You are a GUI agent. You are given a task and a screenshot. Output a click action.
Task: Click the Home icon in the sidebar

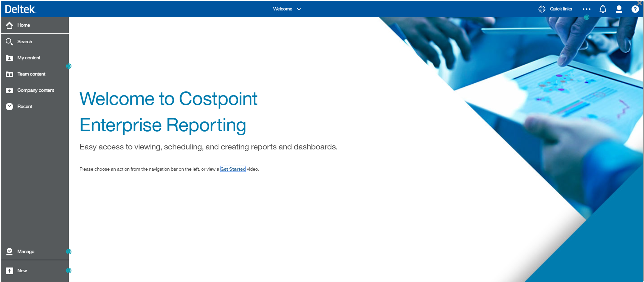click(9, 25)
